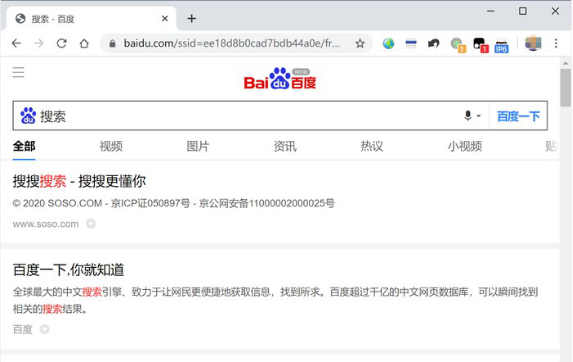Open the undo-arrow extension icon

433,44
